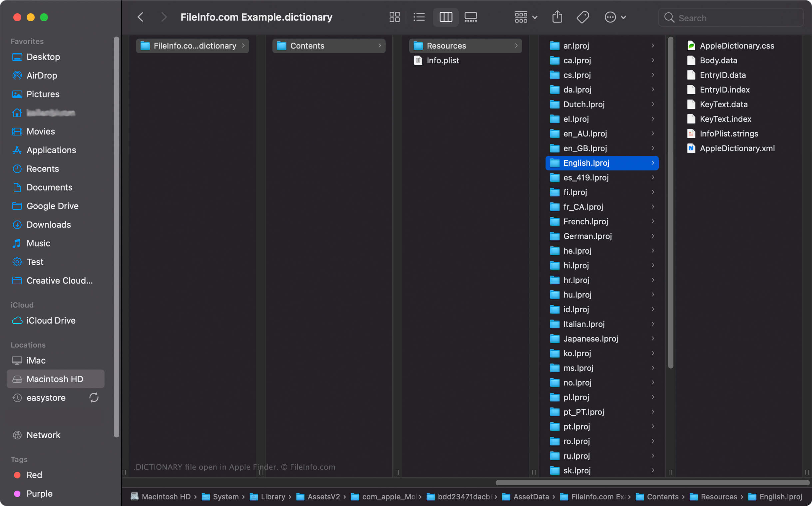This screenshot has height=506, width=812.
Task: Click the back navigation arrow
Action: tap(141, 17)
